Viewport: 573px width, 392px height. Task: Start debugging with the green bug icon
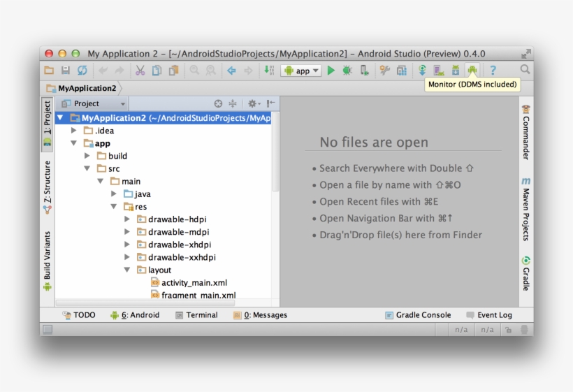pos(347,70)
